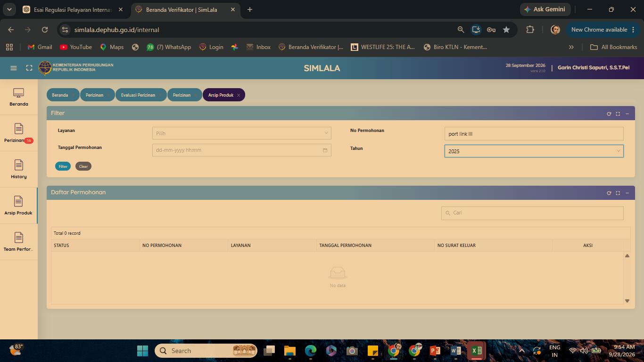Screen dimensions: 644x362
Task: Open the hamburger sidebar menu
Action: coord(14,68)
